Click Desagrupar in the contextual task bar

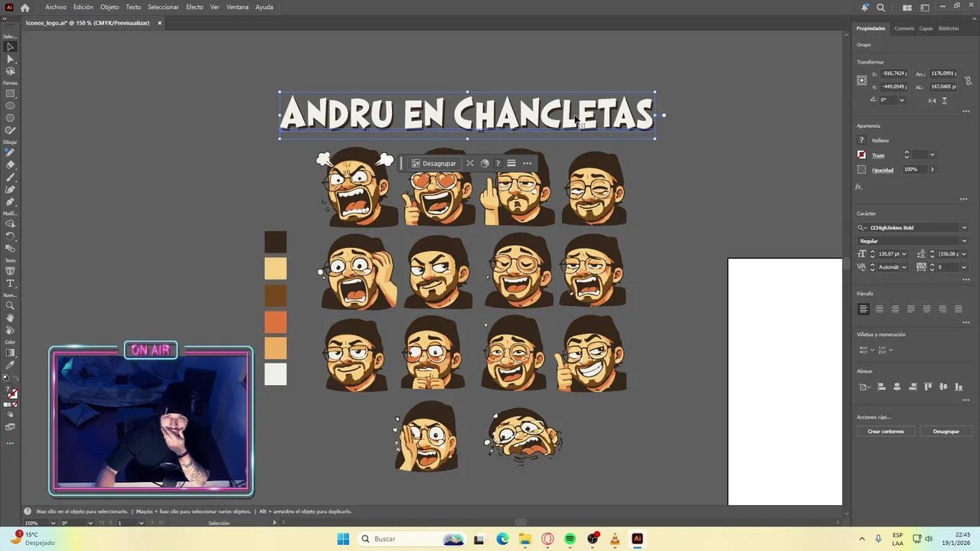433,163
